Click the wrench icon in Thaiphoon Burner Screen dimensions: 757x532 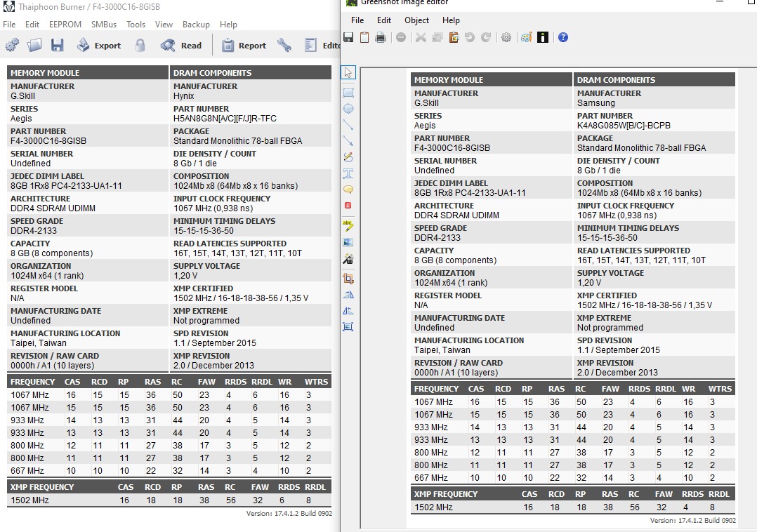pyautogui.click(x=284, y=46)
